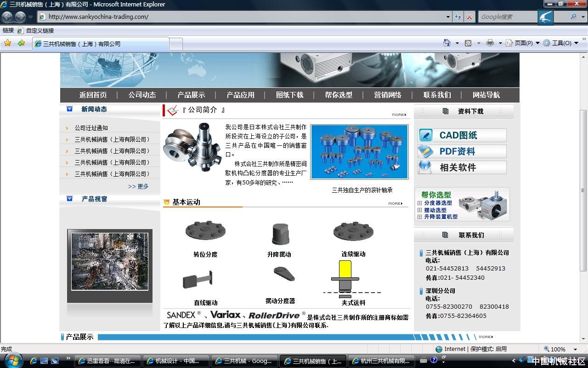Screen dimensions: 588x368
Task: Click MORE next to 基本运动
Action: [x=395, y=203]
